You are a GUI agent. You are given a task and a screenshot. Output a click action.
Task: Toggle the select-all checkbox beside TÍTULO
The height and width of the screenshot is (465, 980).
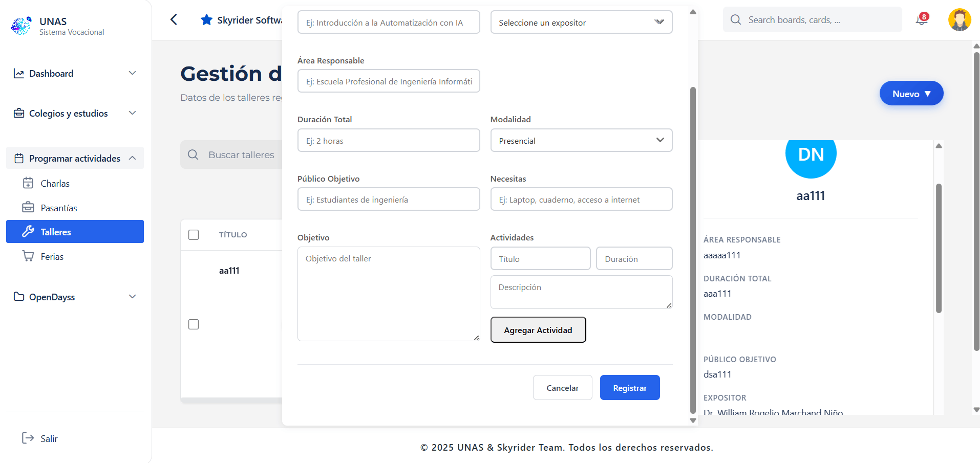(x=194, y=235)
